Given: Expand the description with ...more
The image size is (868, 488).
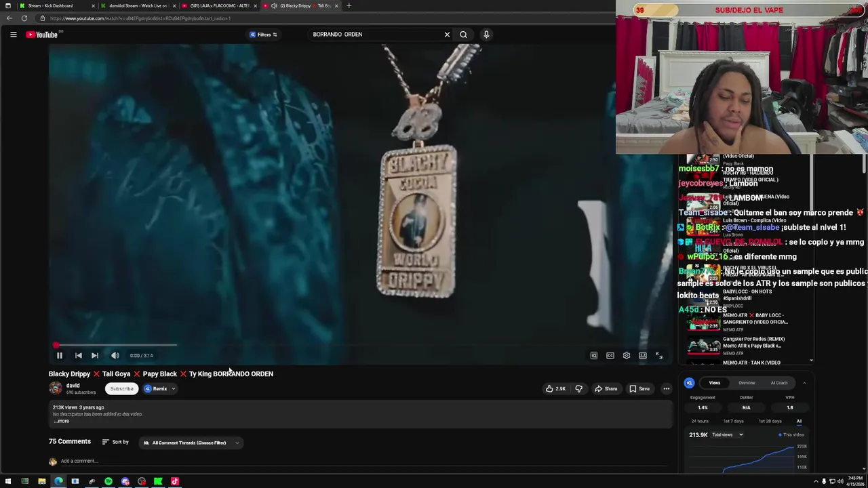Looking at the screenshot, I should pyautogui.click(x=61, y=421).
